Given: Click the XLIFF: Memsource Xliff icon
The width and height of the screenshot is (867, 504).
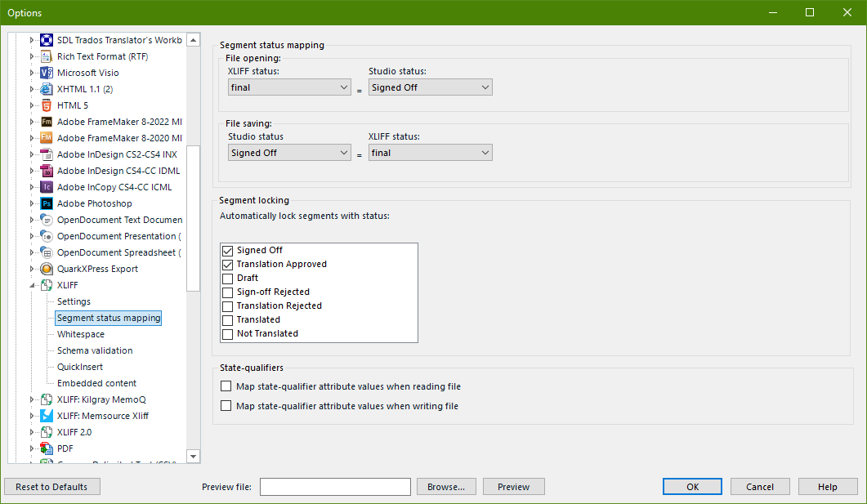Looking at the screenshot, I should coord(47,416).
